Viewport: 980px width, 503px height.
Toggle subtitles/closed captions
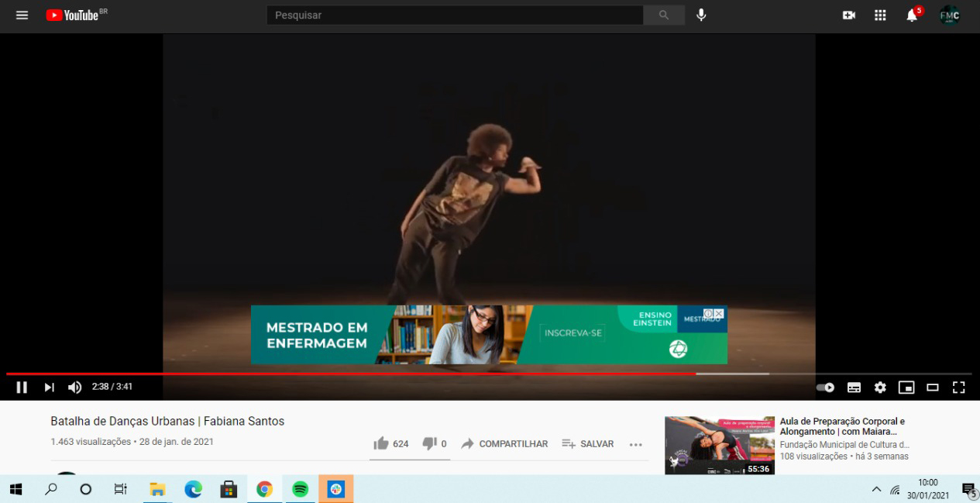854,387
